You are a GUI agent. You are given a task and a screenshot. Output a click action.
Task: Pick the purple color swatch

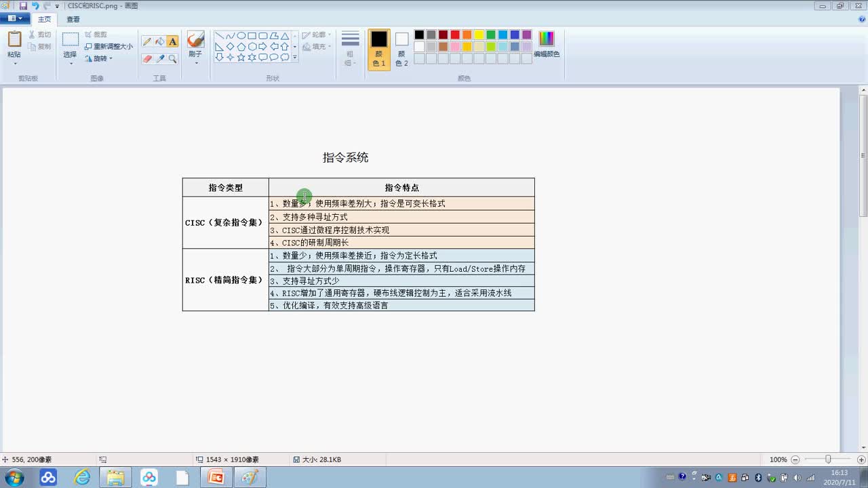pos(527,35)
